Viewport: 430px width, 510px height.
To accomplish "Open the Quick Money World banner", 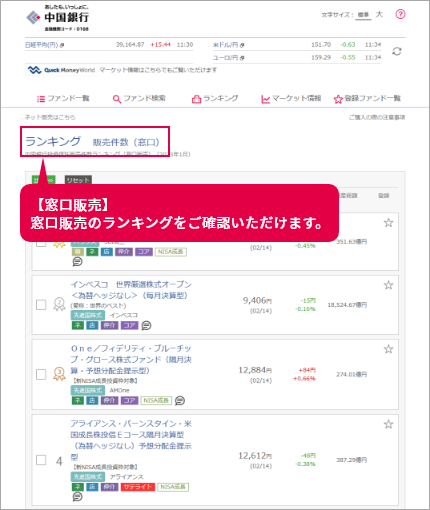I will pos(61,70).
